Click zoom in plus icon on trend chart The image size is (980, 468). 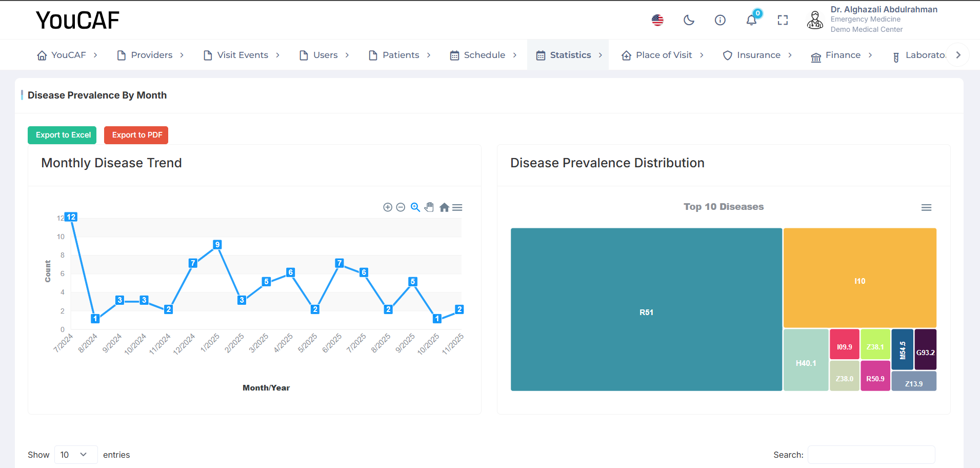click(x=388, y=207)
